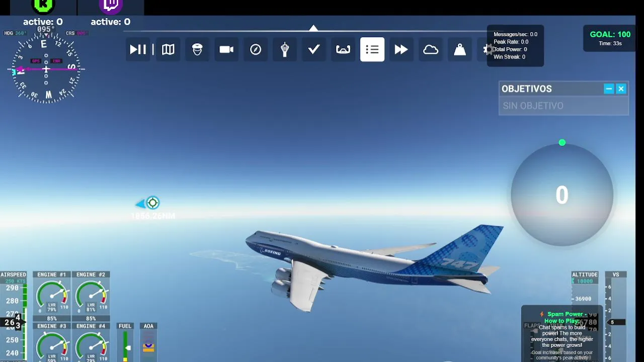Open the weight and fuel icon
Screen dimensions: 644x362
460,49
